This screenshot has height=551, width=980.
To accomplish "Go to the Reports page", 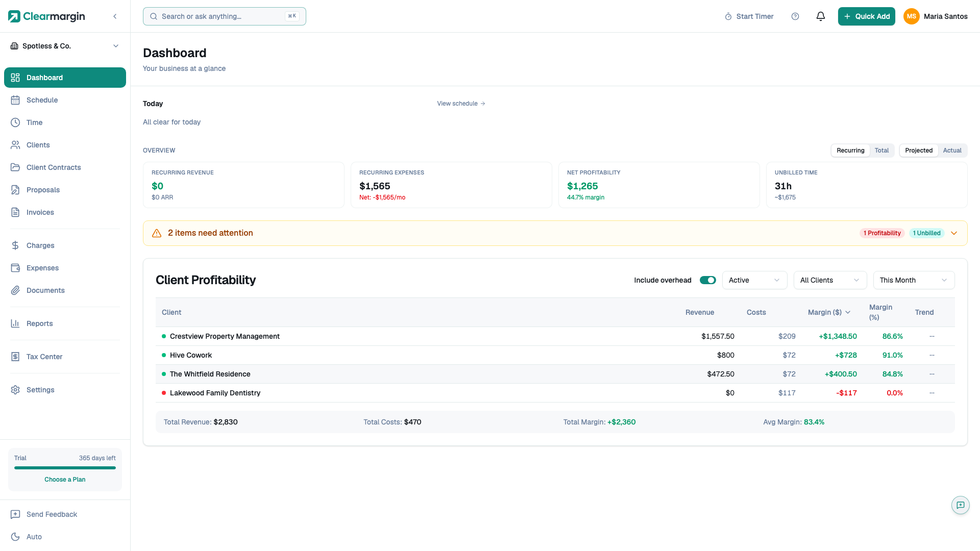I will (x=39, y=323).
